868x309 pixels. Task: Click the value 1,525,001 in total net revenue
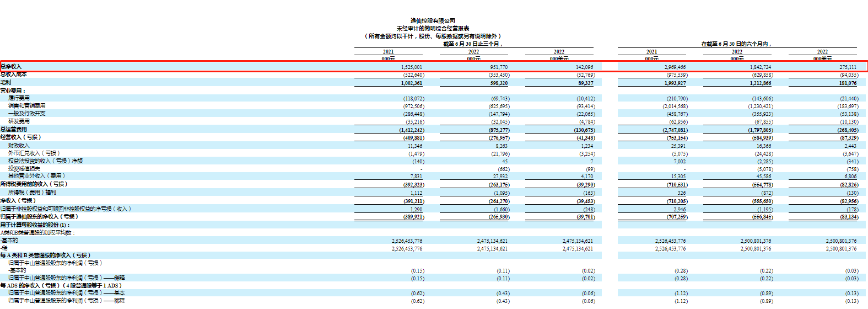click(412, 67)
